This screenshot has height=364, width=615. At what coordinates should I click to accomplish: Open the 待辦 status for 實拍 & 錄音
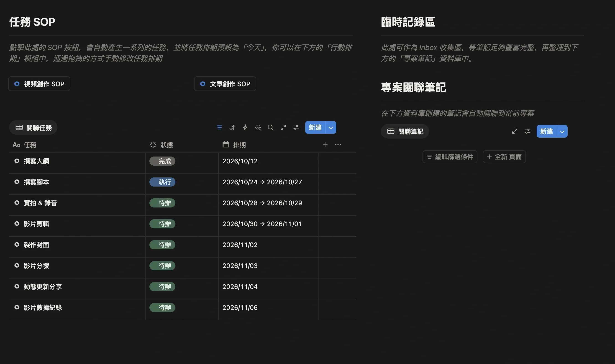162,203
